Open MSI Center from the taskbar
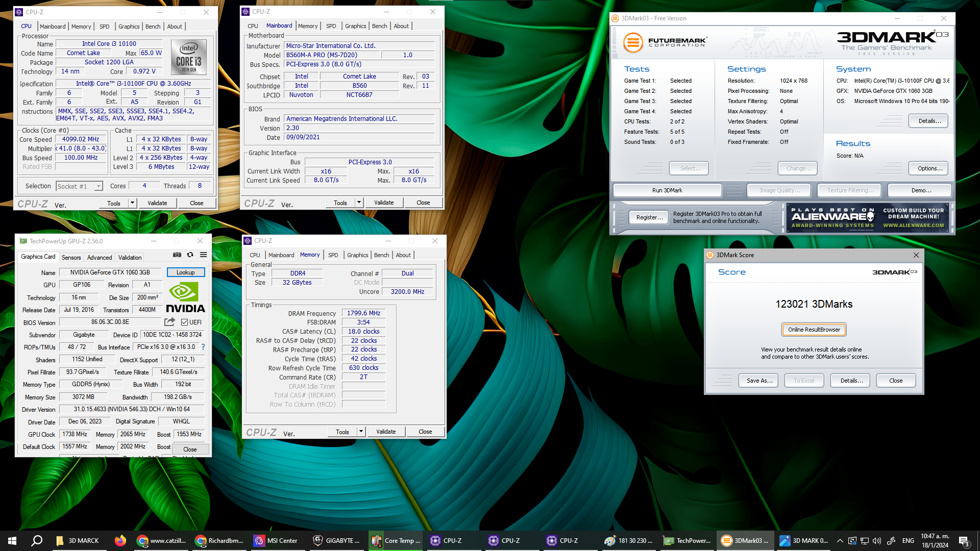The image size is (980, 551). [276, 541]
